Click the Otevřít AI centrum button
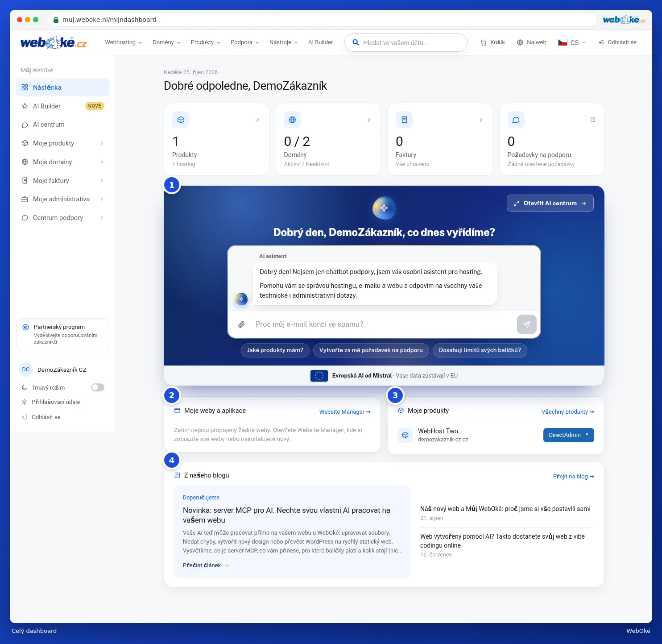 [550, 203]
